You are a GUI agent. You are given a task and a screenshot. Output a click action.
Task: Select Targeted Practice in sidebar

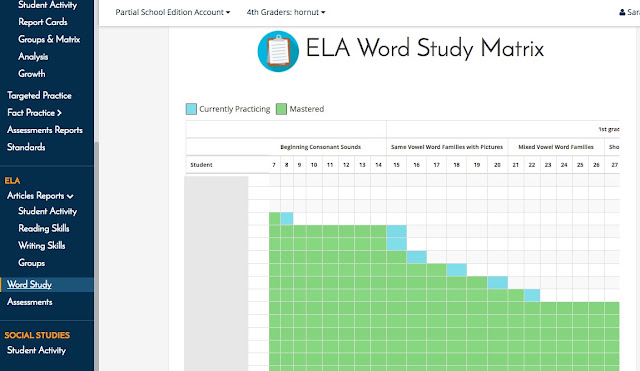39,96
